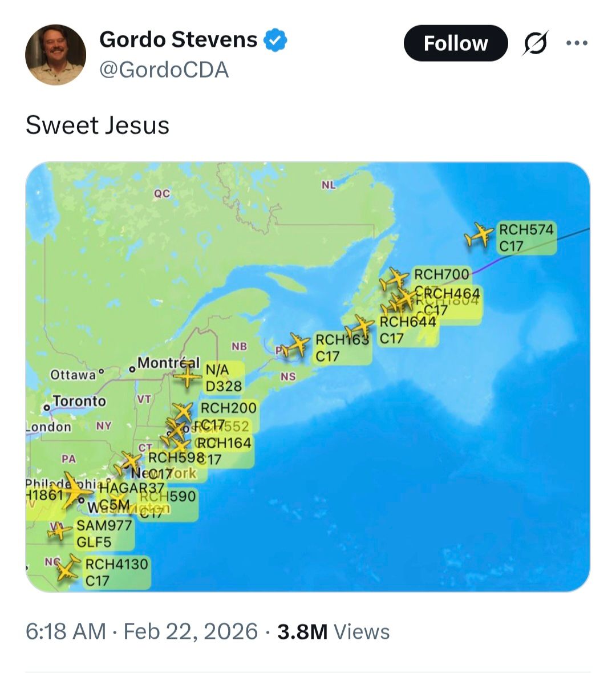This screenshot has width=616, height=673.
Task: Click the RCH4130 plane icon
Action: (x=68, y=569)
